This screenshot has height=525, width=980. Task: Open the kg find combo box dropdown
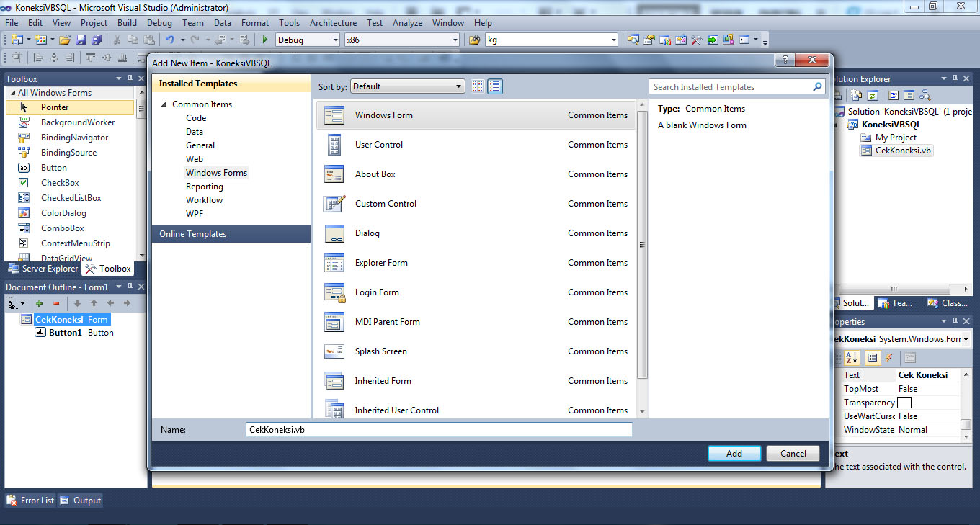point(613,40)
